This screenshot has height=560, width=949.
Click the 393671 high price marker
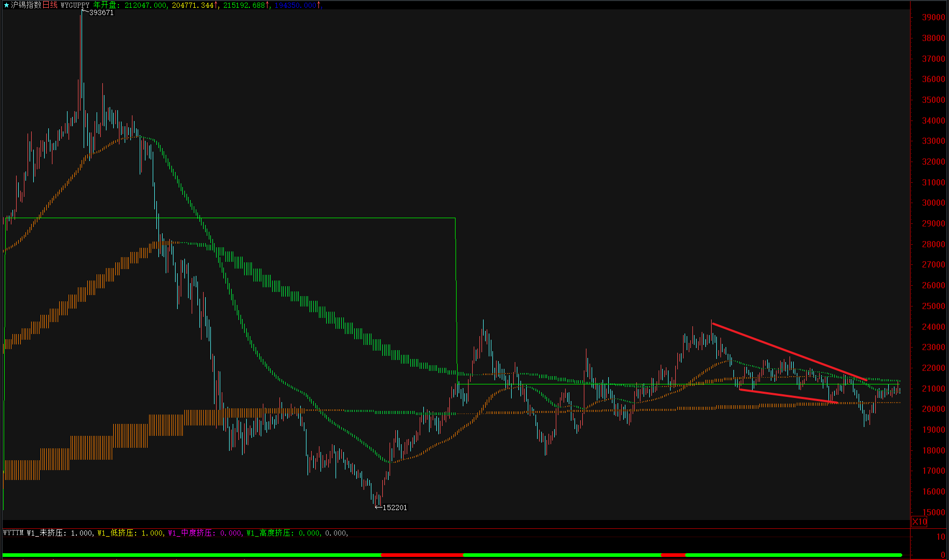coord(101,13)
